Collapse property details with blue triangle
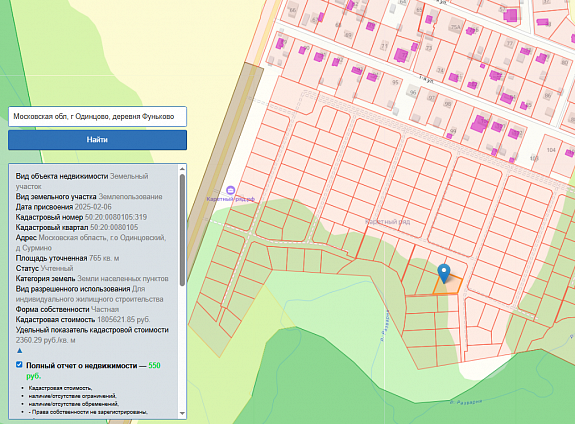Screen dimensions: 575x424 (19, 351)
